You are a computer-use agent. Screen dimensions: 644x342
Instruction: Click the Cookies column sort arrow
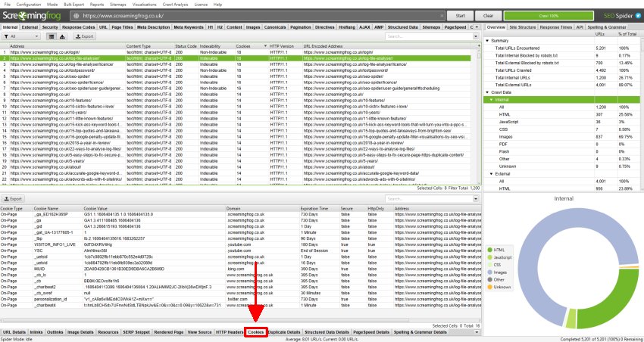(x=265, y=46)
